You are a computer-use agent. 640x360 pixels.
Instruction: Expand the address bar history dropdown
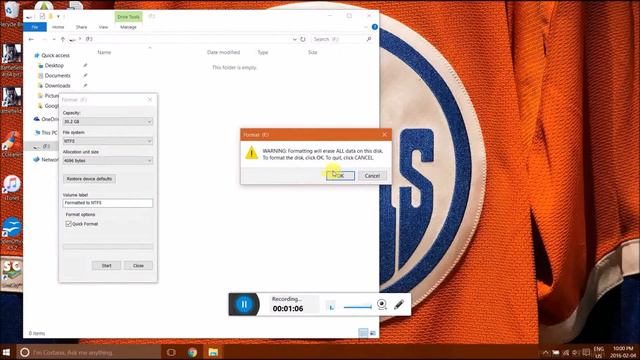[x=294, y=39]
